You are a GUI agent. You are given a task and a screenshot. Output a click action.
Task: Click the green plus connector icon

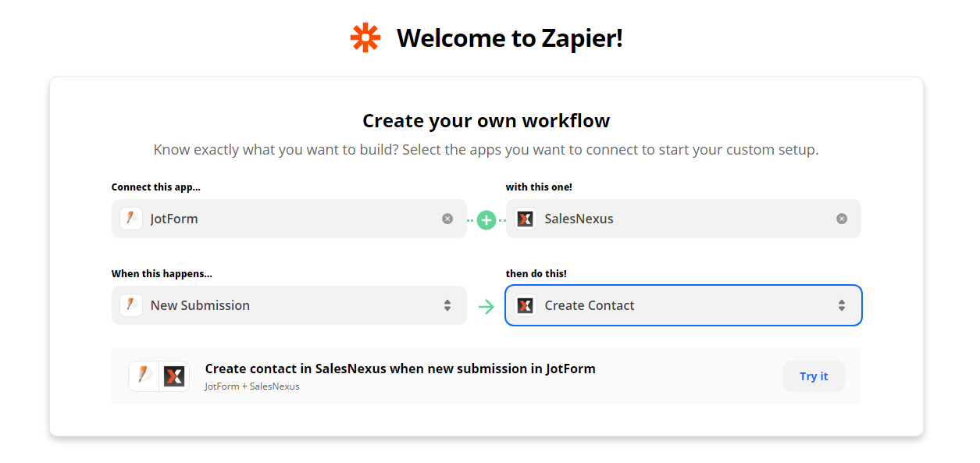point(486,220)
